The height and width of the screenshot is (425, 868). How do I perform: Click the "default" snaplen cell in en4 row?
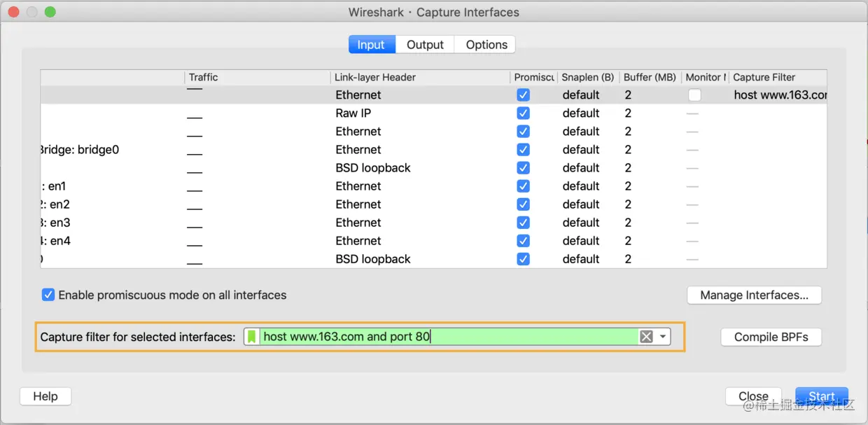click(x=581, y=241)
